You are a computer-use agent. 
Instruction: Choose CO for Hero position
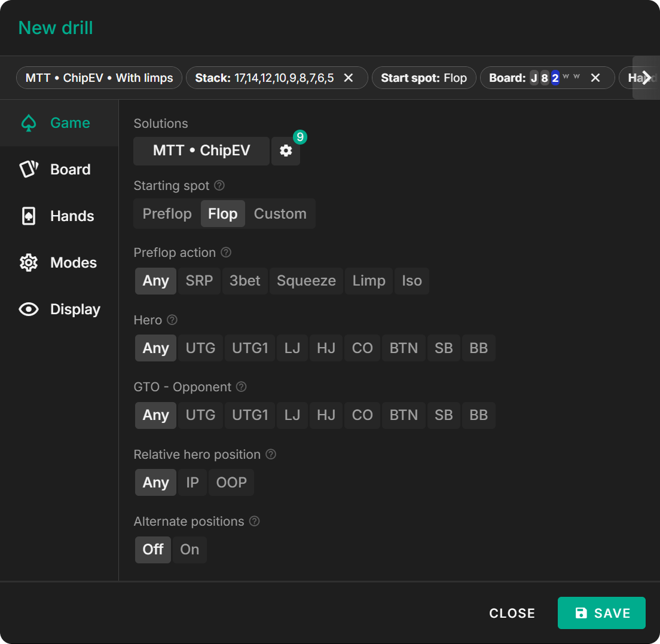pyautogui.click(x=362, y=348)
